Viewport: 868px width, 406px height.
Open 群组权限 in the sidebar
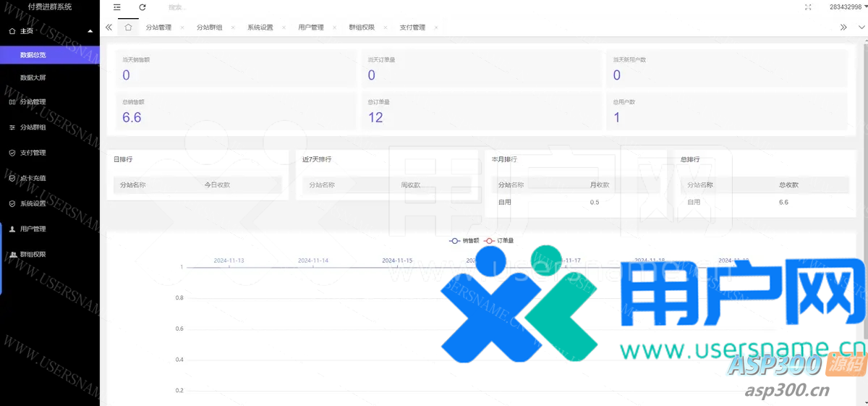coord(33,254)
